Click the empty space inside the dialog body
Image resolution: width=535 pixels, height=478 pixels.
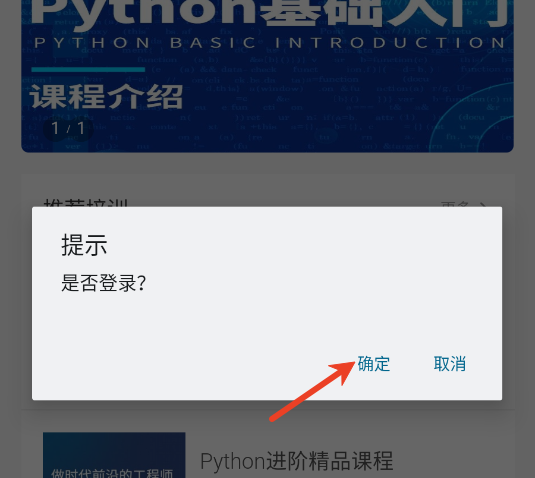[x=267, y=321]
